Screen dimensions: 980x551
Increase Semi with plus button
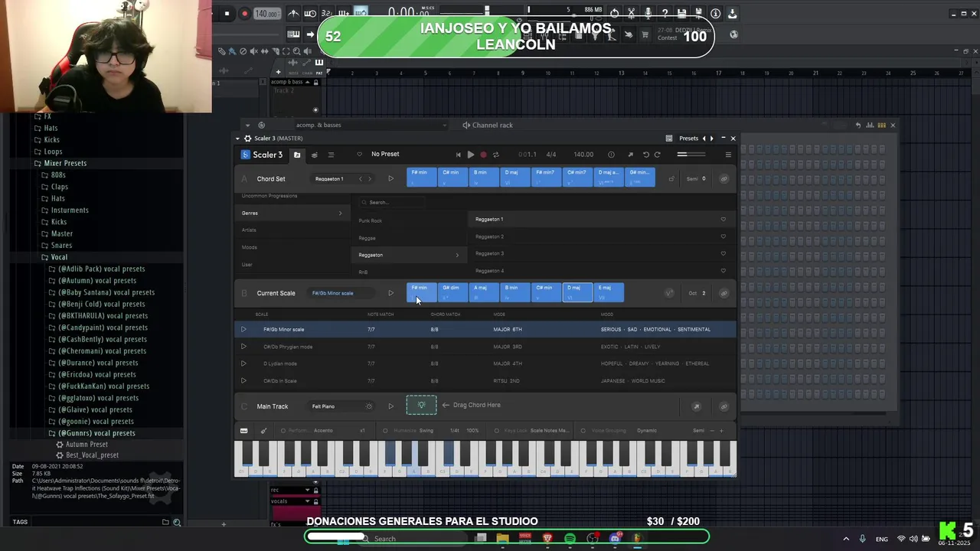point(720,431)
